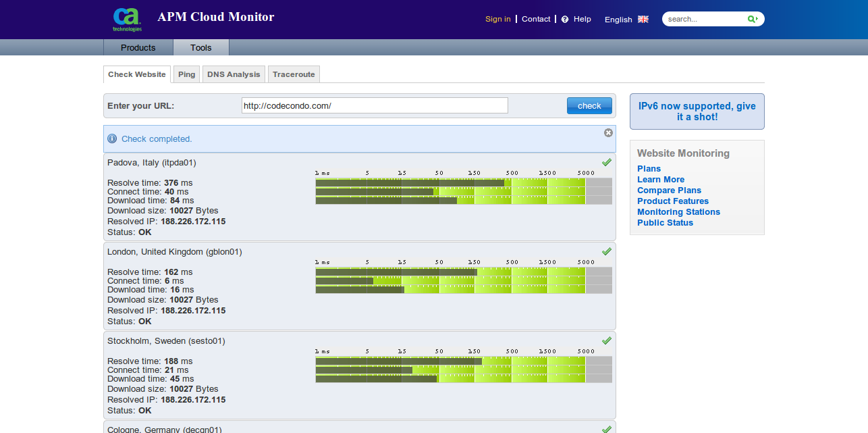Open the Tools menu
The width and height of the screenshot is (868, 433).
pos(201,47)
